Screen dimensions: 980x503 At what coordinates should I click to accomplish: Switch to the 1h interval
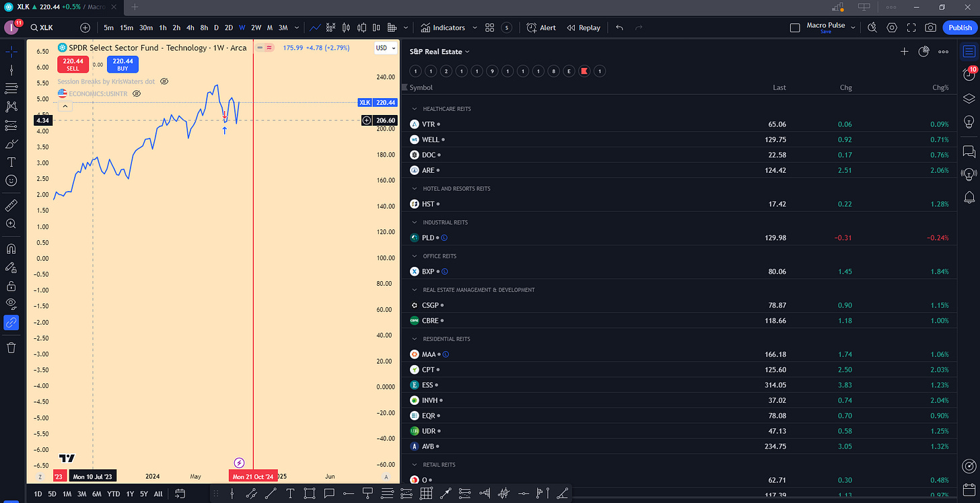pyautogui.click(x=163, y=28)
